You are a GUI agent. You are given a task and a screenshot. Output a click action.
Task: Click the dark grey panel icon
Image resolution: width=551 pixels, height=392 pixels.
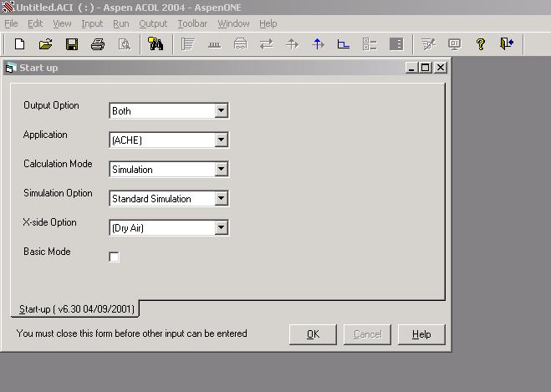pyautogui.click(x=396, y=44)
